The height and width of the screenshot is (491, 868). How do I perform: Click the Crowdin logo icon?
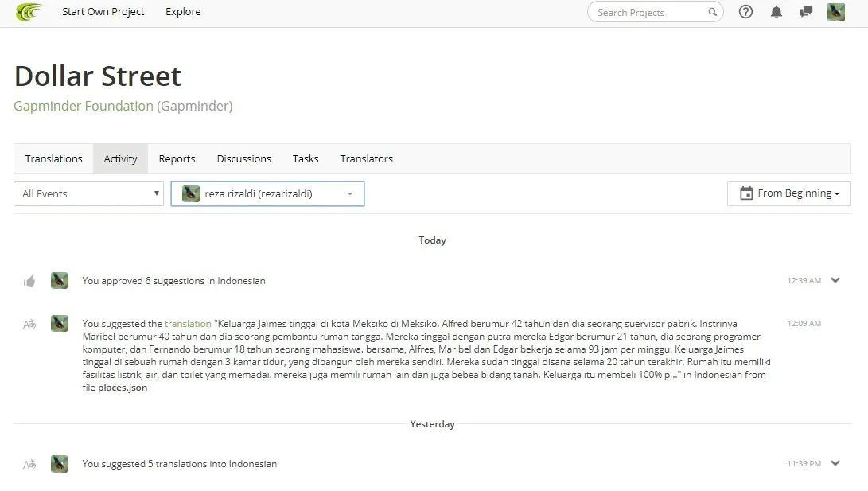tap(29, 12)
